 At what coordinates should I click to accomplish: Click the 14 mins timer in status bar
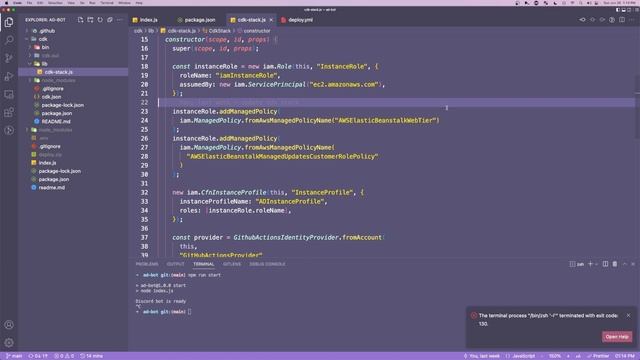[92, 356]
